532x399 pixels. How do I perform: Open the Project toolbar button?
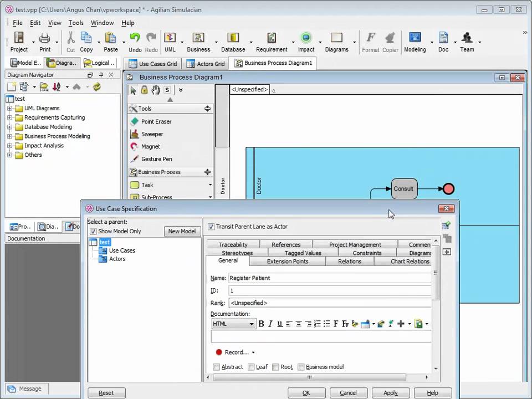19,42
